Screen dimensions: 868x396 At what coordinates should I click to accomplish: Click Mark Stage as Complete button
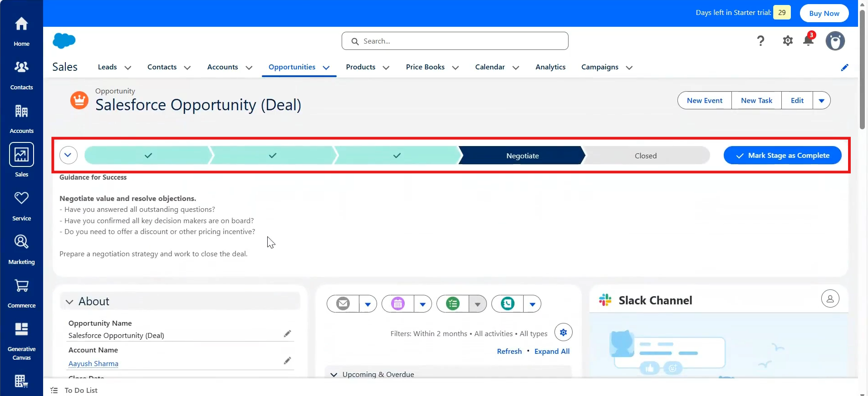pos(782,156)
